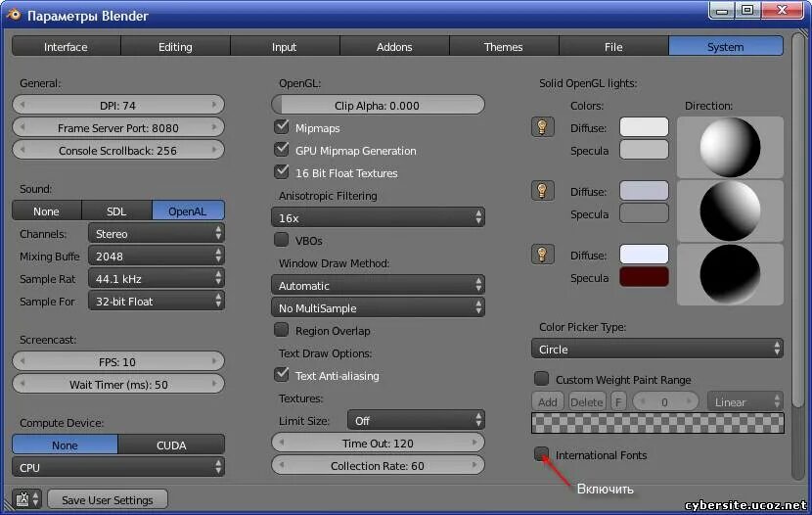This screenshot has height=515, width=812.
Task: Click Wait Timer 50 field
Action: 118,384
